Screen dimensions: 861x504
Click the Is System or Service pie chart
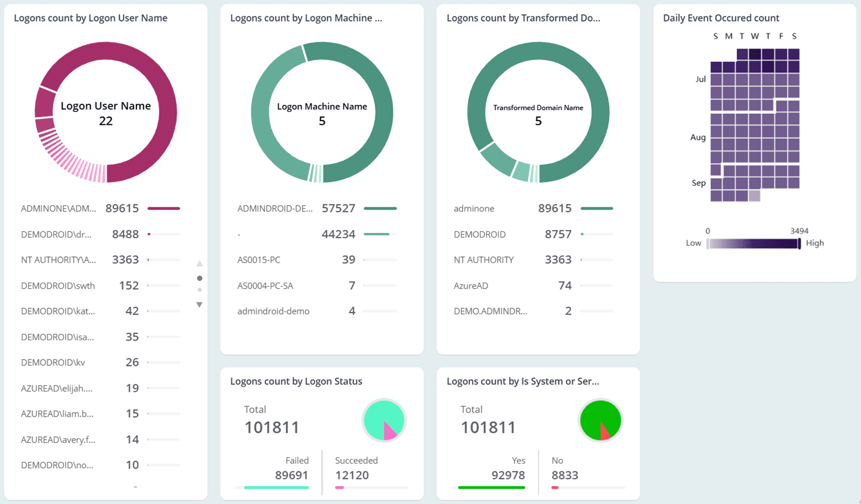tap(600, 420)
